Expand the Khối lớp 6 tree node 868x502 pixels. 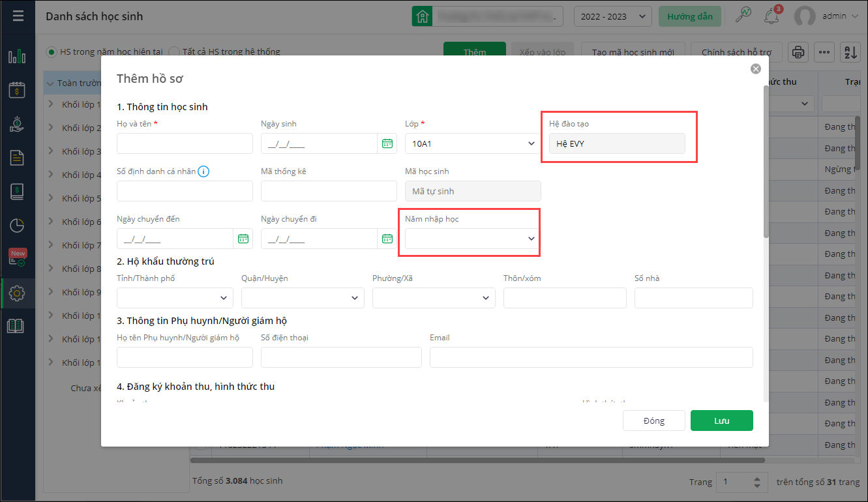51,222
